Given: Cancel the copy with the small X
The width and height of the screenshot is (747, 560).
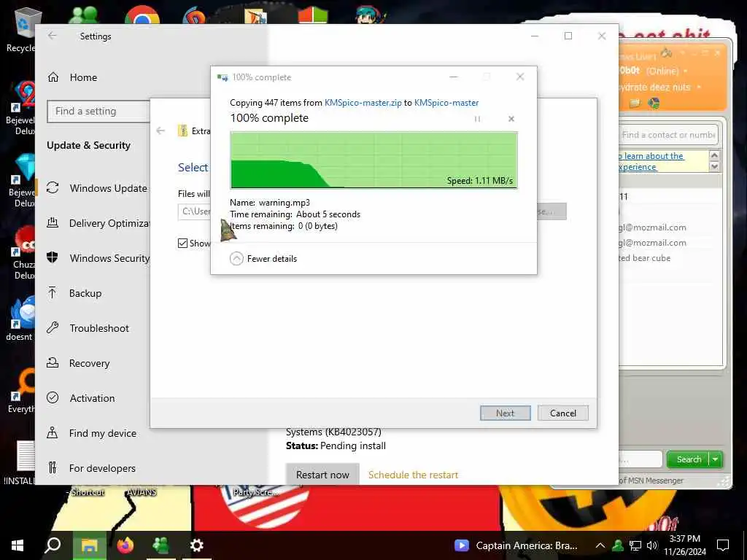Looking at the screenshot, I should 511,119.
